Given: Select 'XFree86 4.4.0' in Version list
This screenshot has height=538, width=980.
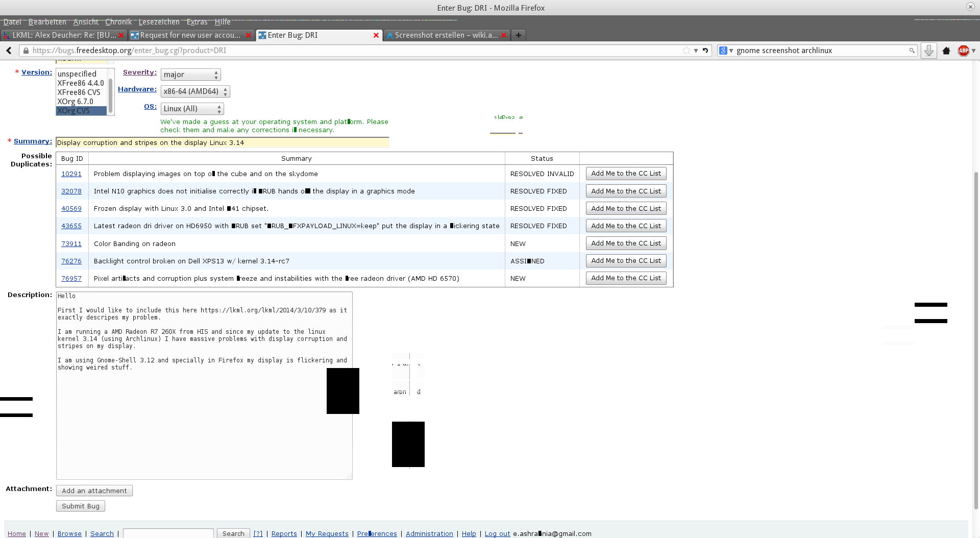Looking at the screenshot, I should click(x=81, y=83).
